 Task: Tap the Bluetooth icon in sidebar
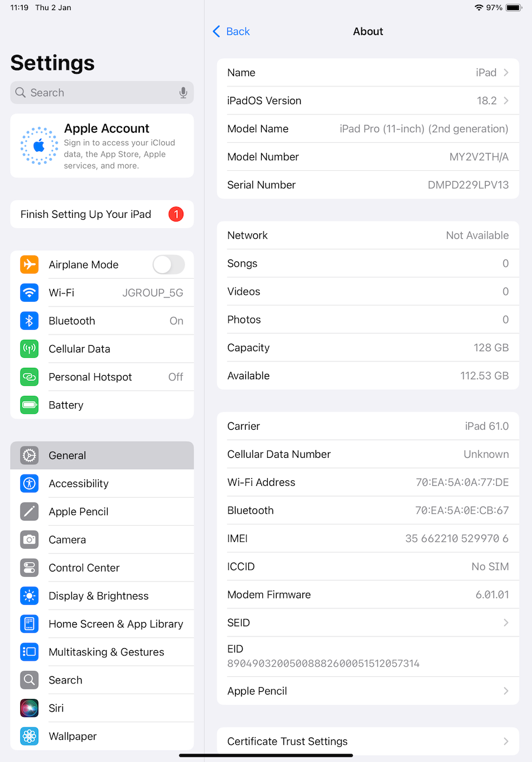tap(29, 320)
